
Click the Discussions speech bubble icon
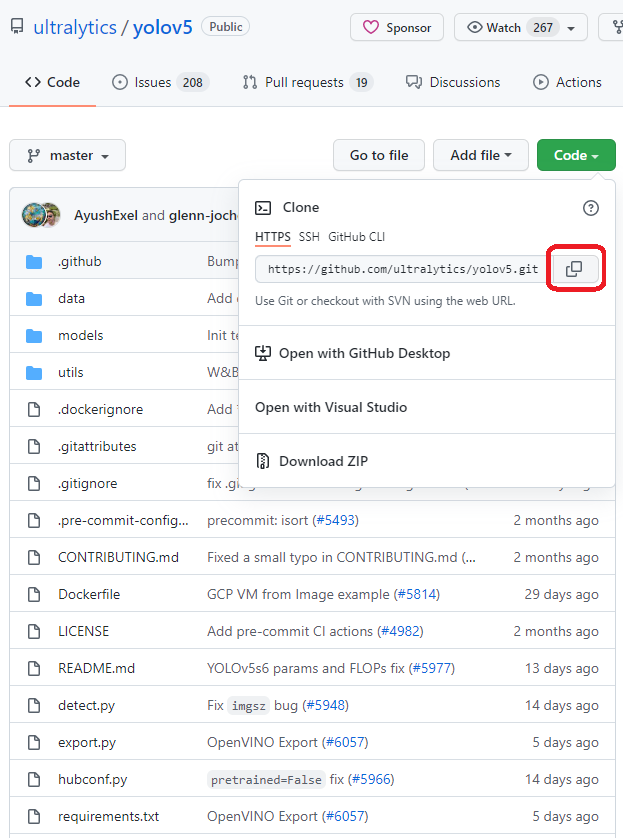pos(414,82)
